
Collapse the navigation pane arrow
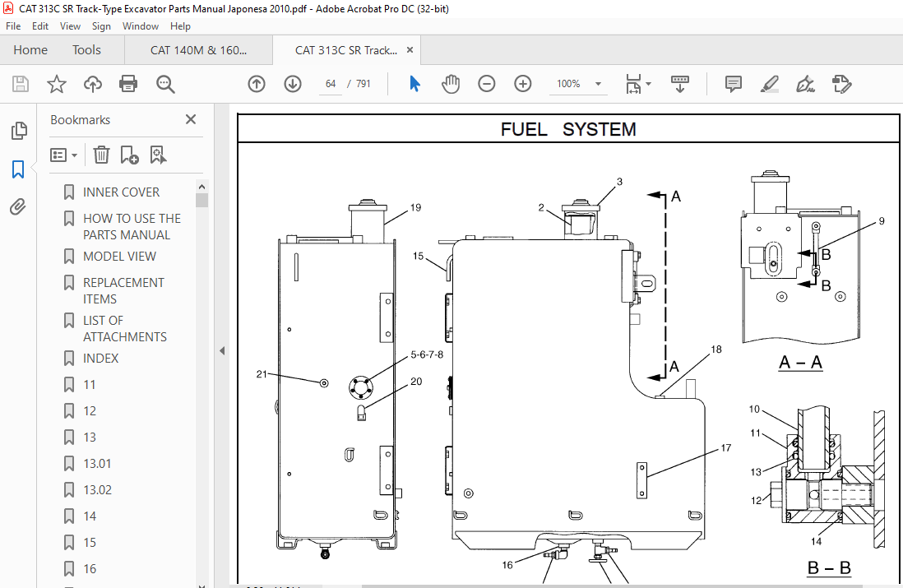(222, 350)
